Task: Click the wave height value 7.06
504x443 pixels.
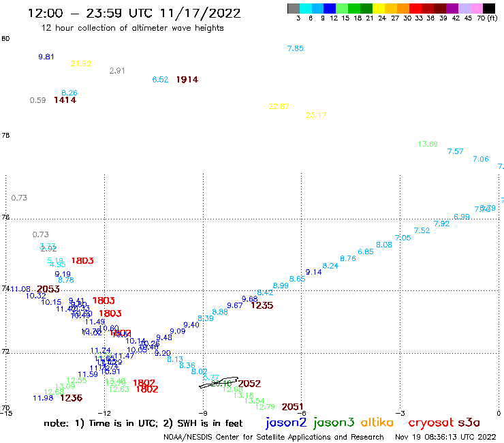Action: pyautogui.click(x=481, y=159)
